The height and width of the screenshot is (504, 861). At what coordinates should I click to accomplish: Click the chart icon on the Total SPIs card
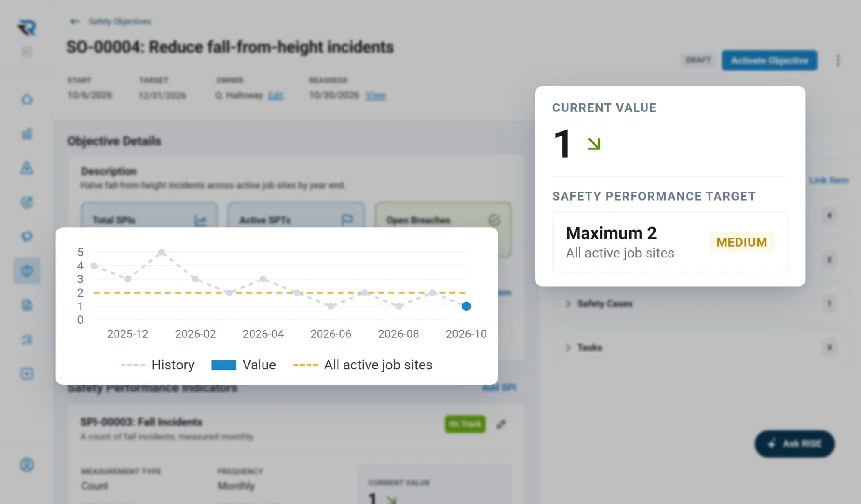[x=200, y=220]
